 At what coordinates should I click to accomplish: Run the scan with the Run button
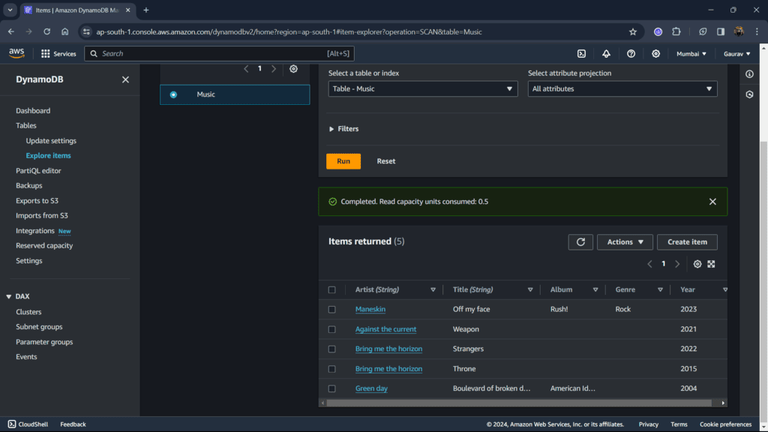343,161
